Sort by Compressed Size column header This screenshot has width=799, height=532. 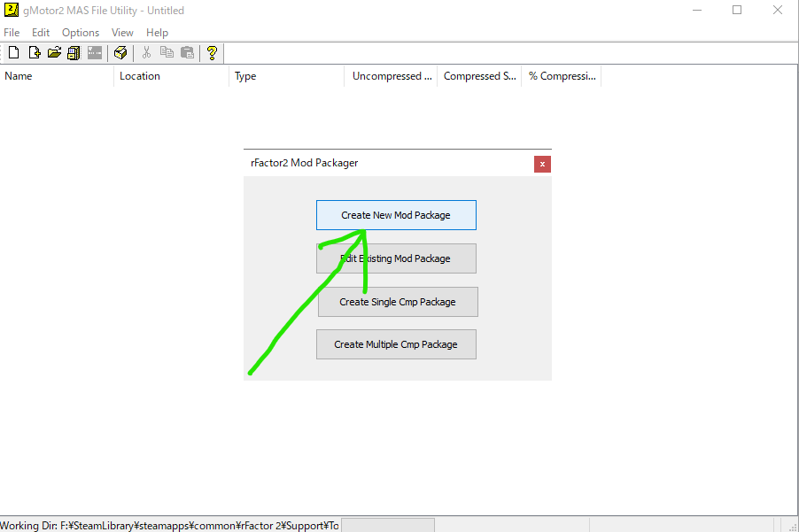[x=479, y=76]
